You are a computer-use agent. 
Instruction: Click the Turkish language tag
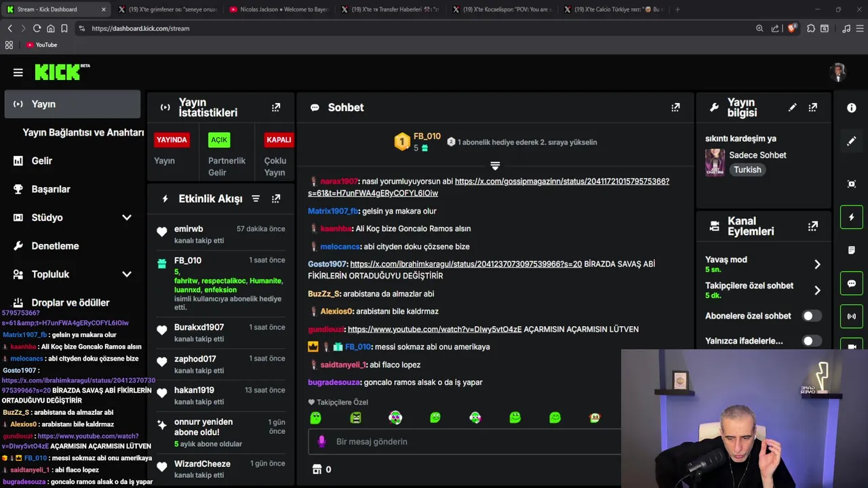pyautogui.click(x=747, y=170)
